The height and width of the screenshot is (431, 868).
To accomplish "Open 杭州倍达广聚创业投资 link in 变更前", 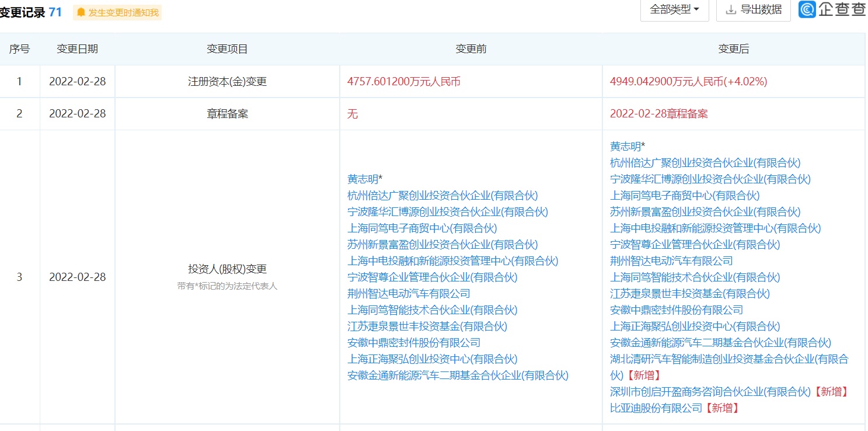I will click(x=442, y=196).
